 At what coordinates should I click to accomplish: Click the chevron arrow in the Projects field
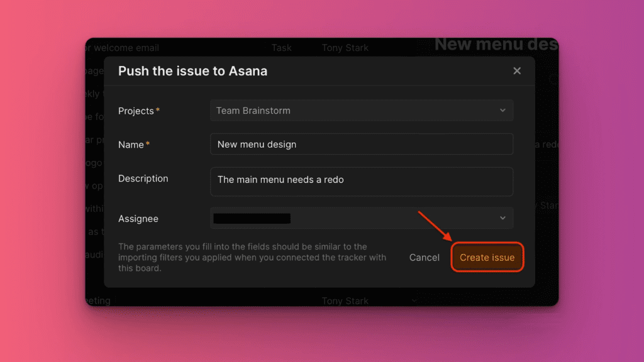(x=502, y=111)
